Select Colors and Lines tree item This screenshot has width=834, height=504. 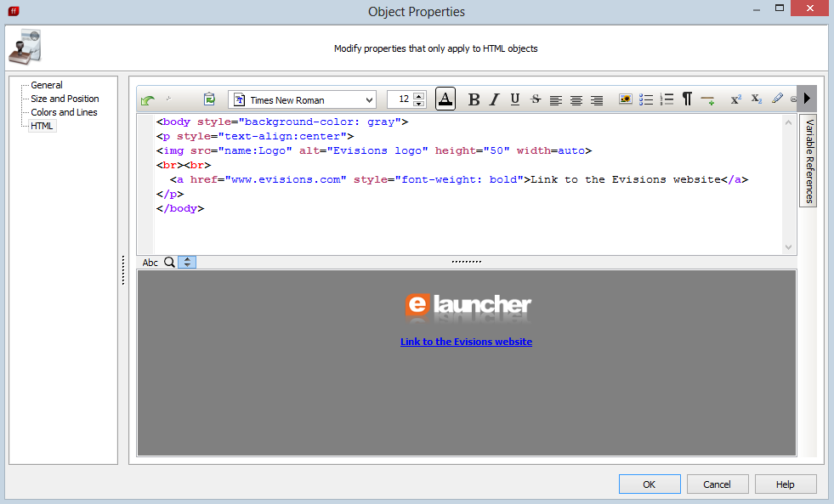pyautogui.click(x=64, y=112)
